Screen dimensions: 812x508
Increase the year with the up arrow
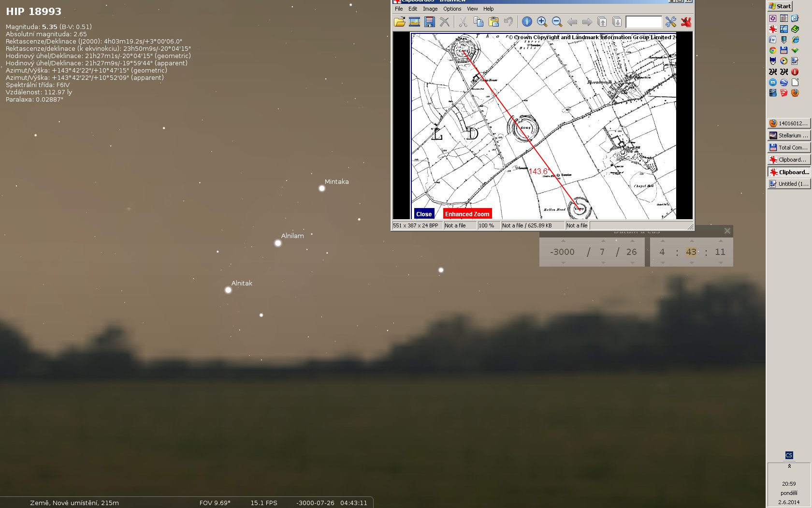tap(563, 240)
